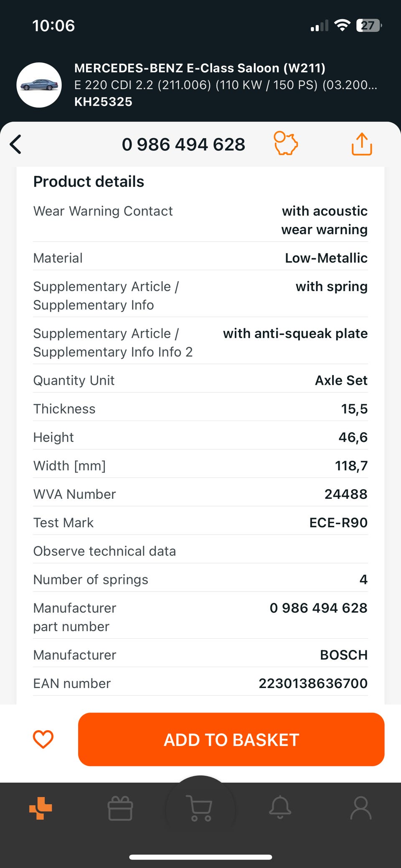Tap the WVA Number 24488 row
The image size is (401, 868).
[x=200, y=494]
